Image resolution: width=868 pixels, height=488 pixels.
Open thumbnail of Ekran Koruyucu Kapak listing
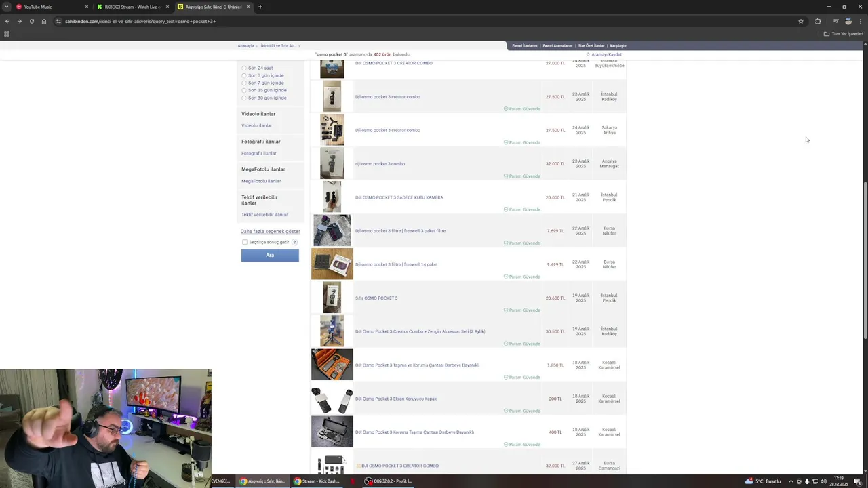pyautogui.click(x=332, y=399)
